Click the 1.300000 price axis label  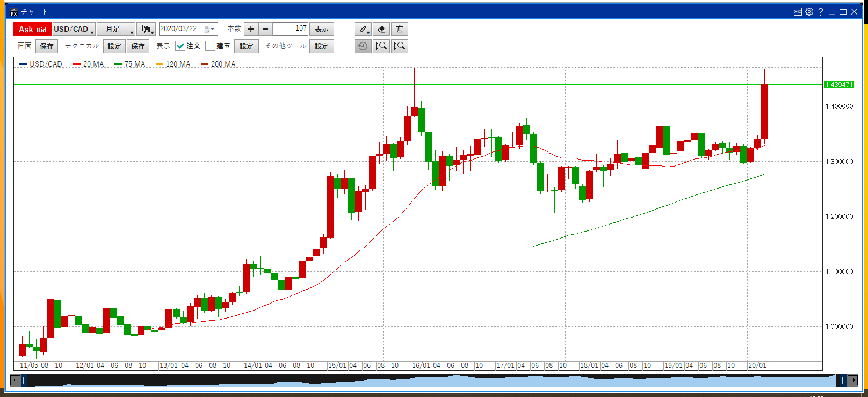839,162
